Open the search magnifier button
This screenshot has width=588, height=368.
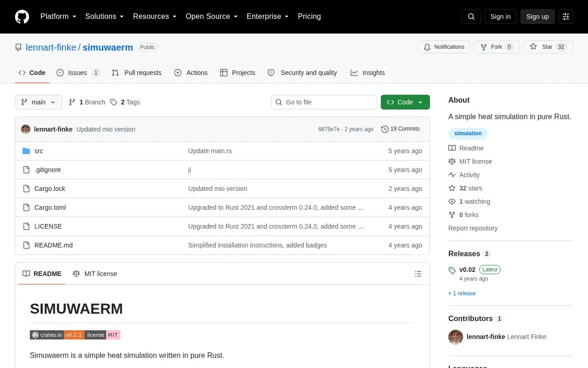pyautogui.click(x=471, y=17)
